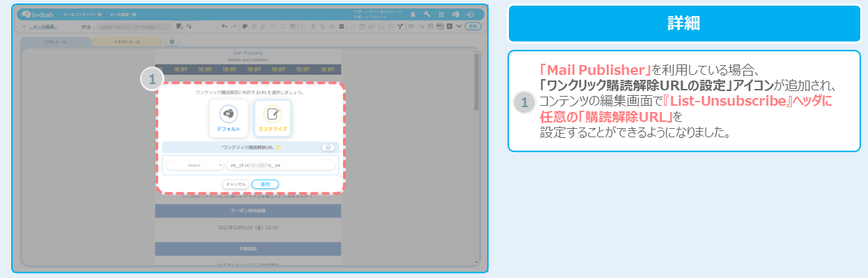This screenshot has width=868, height=278.
Task: Open the wrench settings icon in header
Action: coord(426,14)
